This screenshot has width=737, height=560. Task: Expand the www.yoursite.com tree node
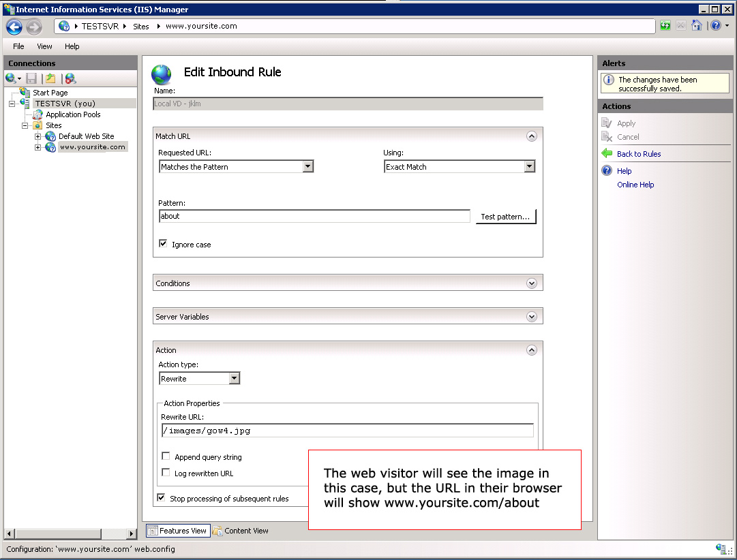pos(37,147)
